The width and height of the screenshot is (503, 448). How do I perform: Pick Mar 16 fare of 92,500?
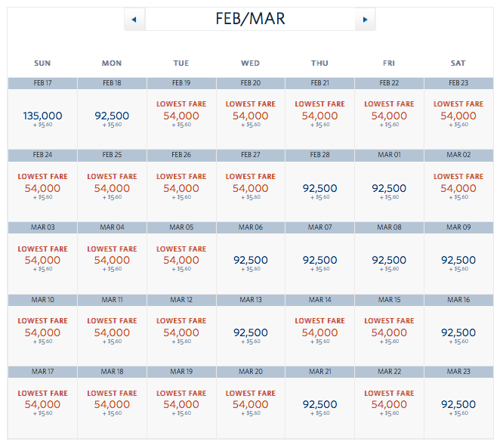[458, 333]
